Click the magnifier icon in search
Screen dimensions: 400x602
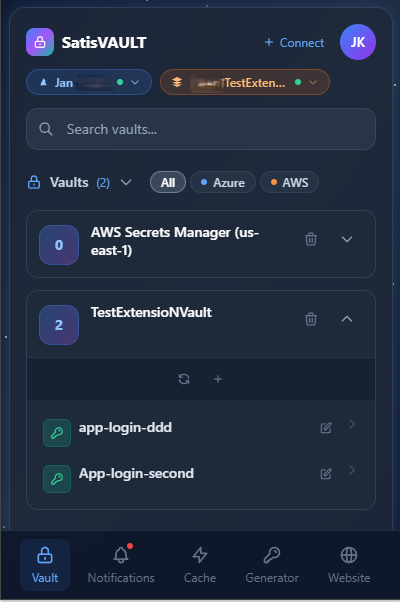tap(46, 129)
